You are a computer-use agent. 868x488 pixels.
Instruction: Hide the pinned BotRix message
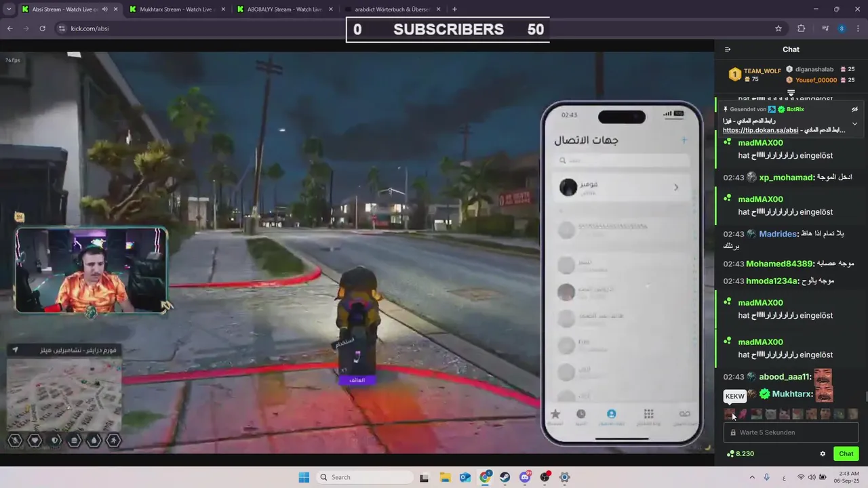coord(855,109)
